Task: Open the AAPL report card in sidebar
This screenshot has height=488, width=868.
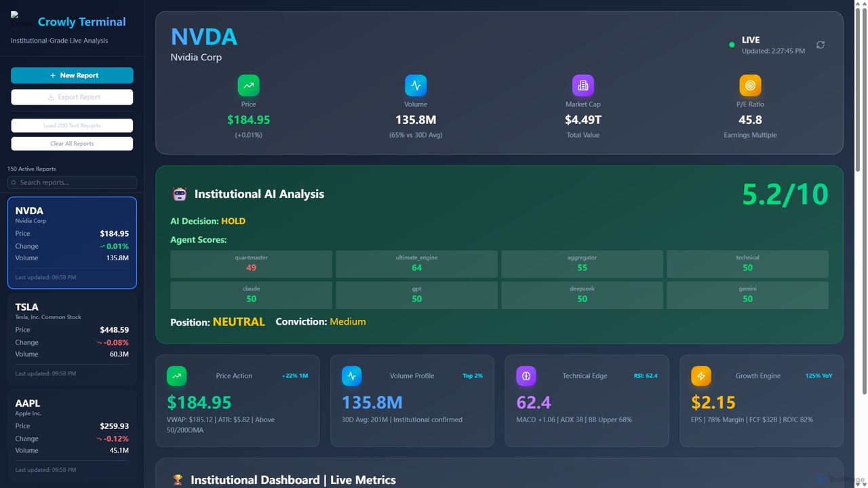Action: point(72,435)
